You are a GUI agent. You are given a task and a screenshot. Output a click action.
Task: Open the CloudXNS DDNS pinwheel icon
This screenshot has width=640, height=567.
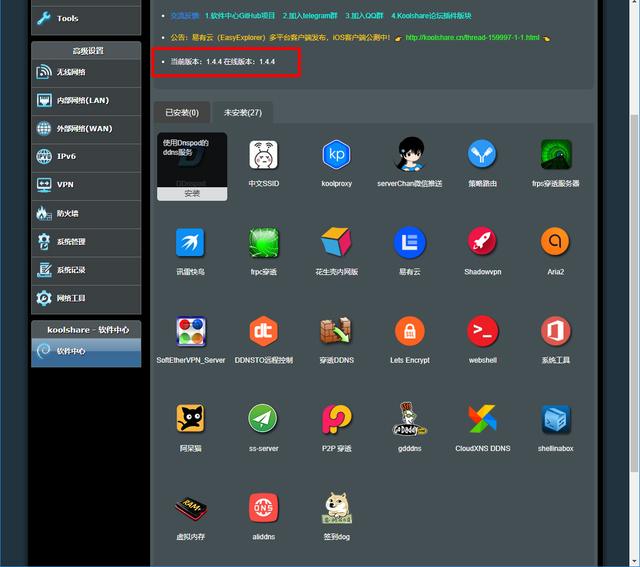[x=482, y=418]
